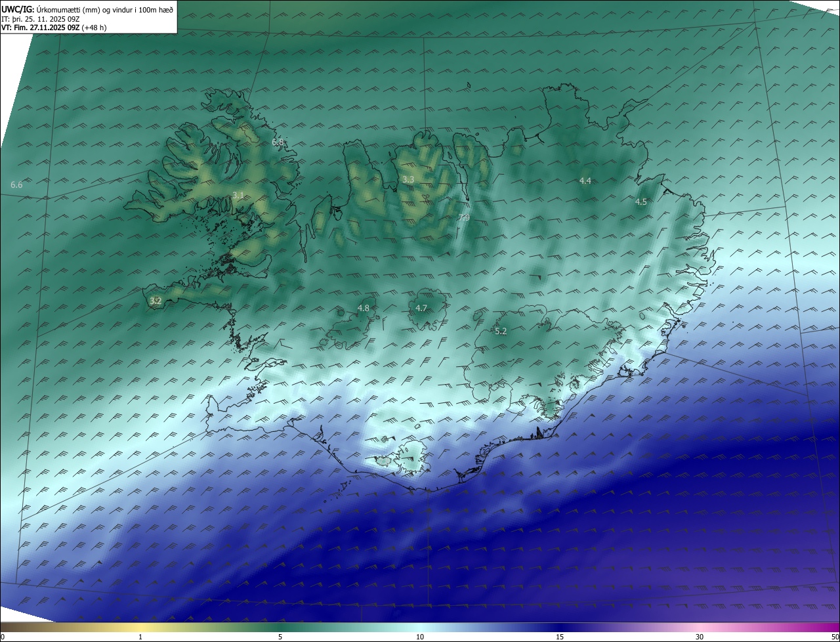Click the 6.8 value label on the map
This screenshot has width=840, height=642.
[278, 142]
